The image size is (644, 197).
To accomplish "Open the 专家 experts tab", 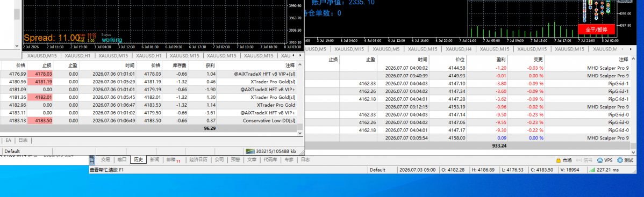I will coord(289,160).
